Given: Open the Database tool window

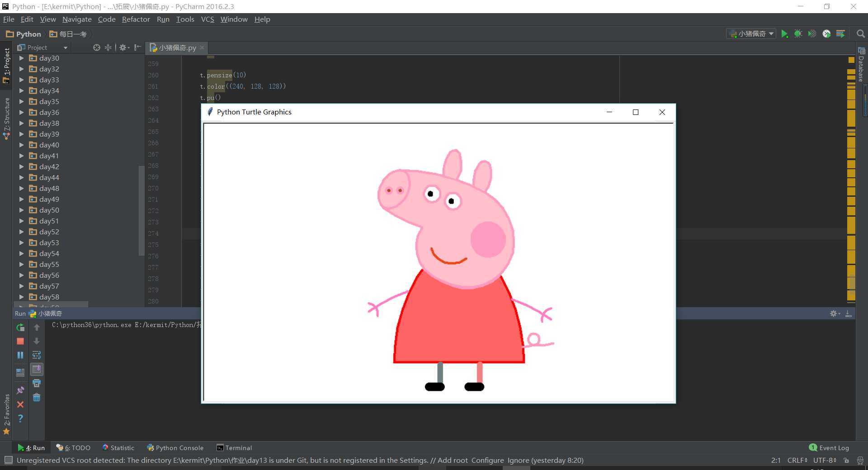Looking at the screenshot, I should pos(861,64).
